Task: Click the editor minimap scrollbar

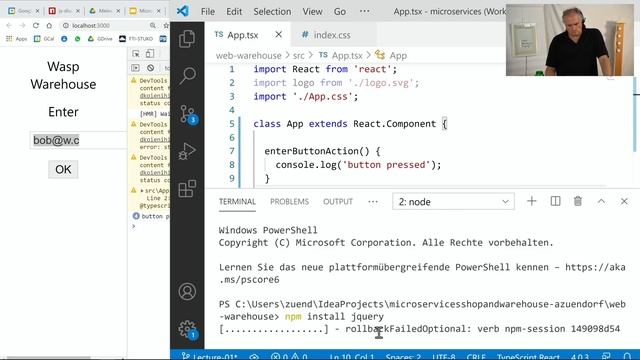Action: (x=635, y=114)
